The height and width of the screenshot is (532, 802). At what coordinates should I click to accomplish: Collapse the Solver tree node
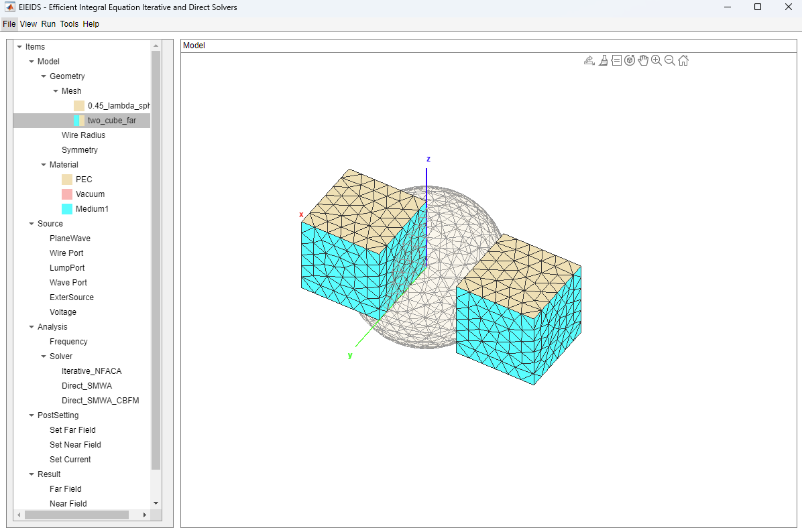pyautogui.click(x=44, y=356)
